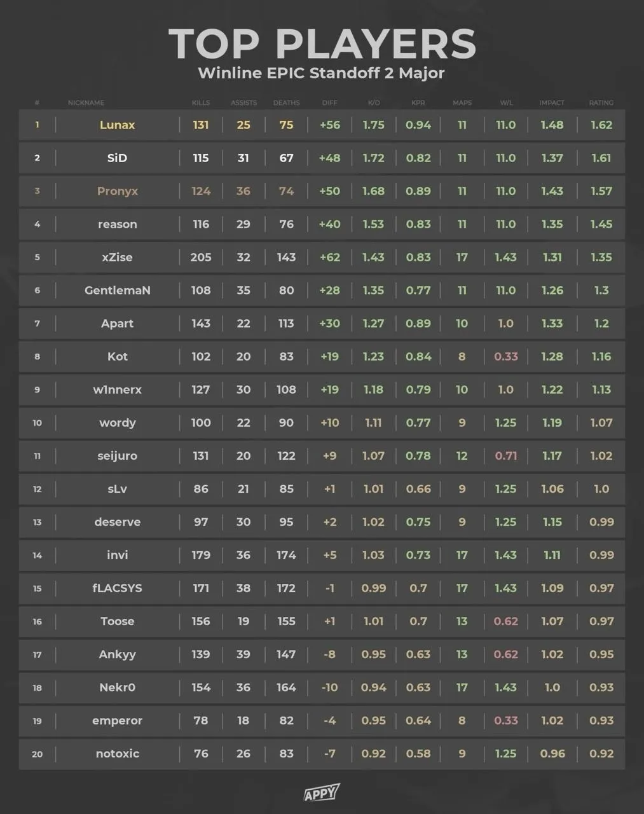Select the nickname reason

click(118, 224)
